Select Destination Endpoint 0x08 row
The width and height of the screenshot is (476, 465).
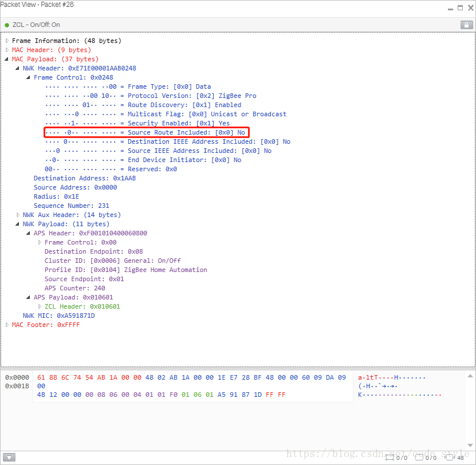coord(94,251)
